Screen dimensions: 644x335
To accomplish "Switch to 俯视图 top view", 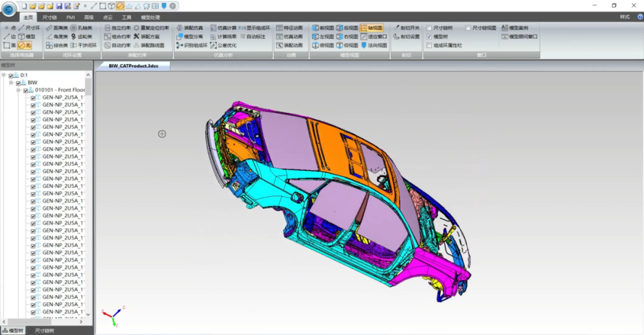I will coord(323,45).
